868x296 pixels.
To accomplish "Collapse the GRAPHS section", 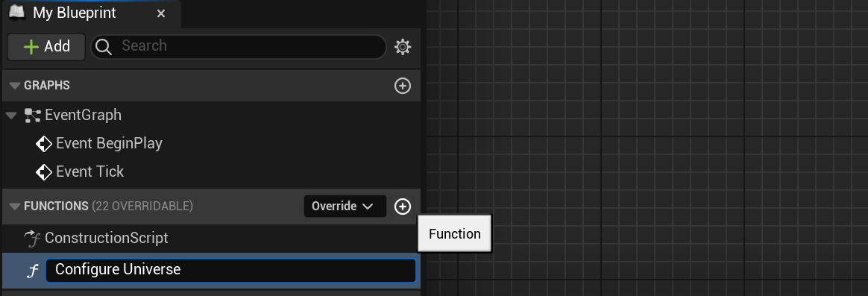I will pyautogui.click(x=15, y=86).
